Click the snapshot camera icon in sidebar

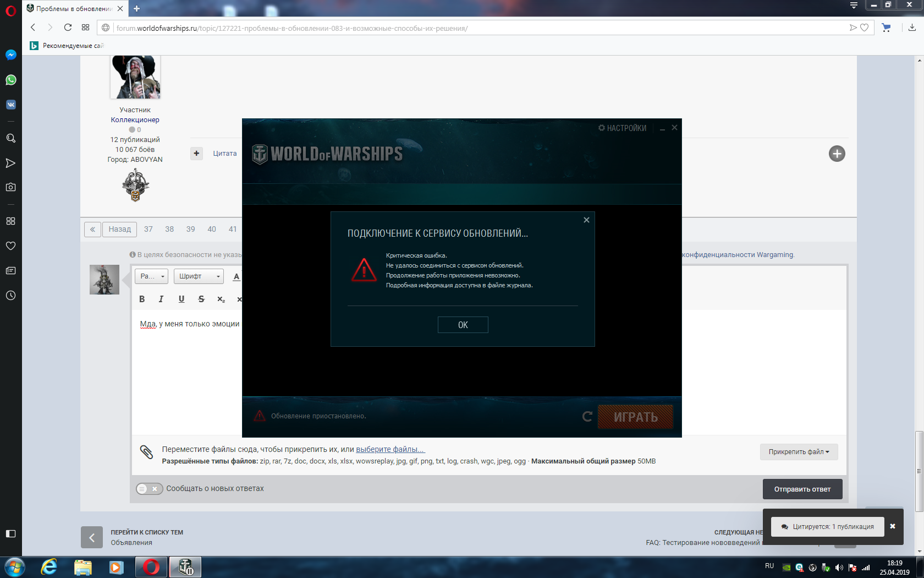point(10,187)
